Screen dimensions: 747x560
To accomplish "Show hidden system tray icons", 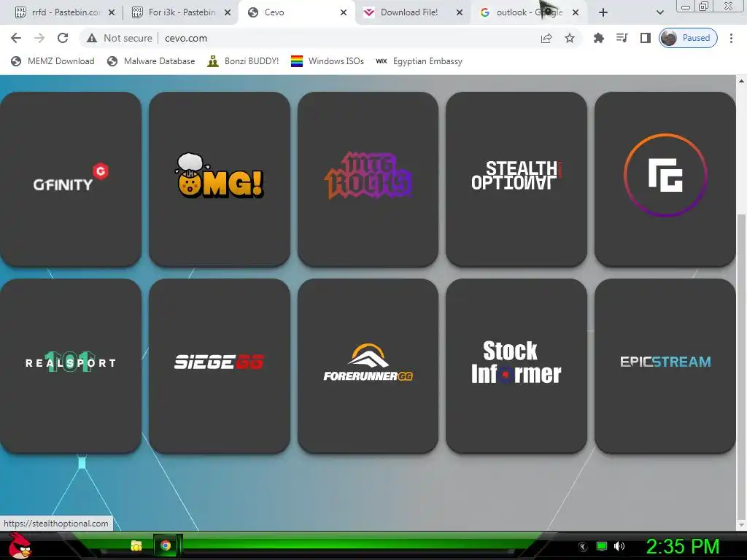I will coord(582,547).
